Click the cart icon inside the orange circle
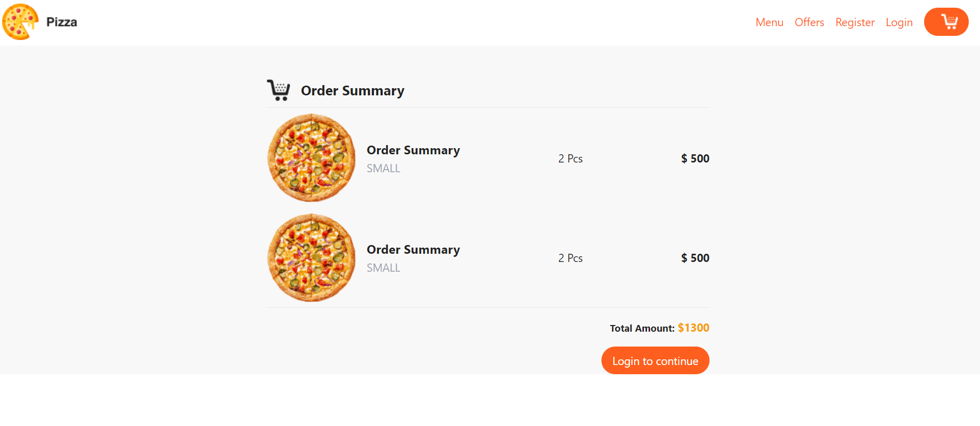The width and height of the screenshot is (980, 426). click(949, 21)
